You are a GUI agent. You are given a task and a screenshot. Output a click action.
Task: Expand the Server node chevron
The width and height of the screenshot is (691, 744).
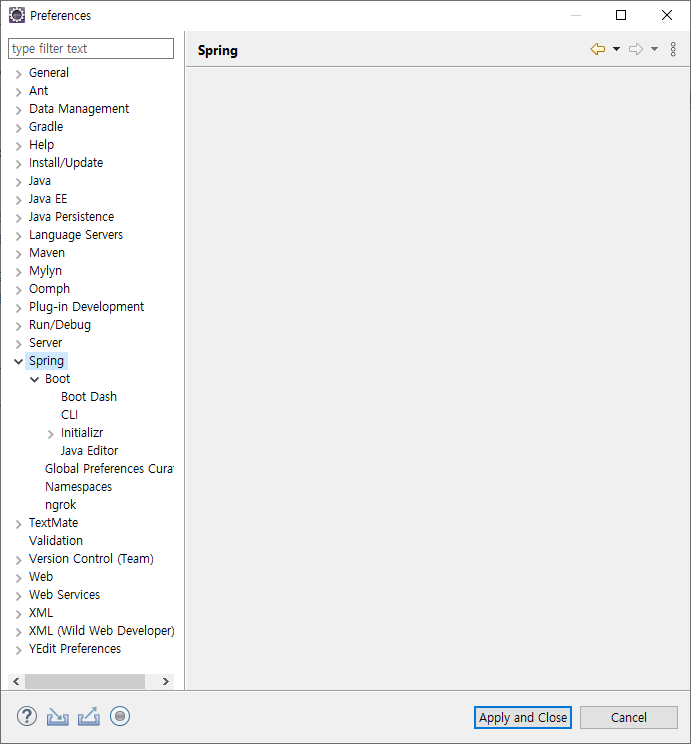coord(19,344)
